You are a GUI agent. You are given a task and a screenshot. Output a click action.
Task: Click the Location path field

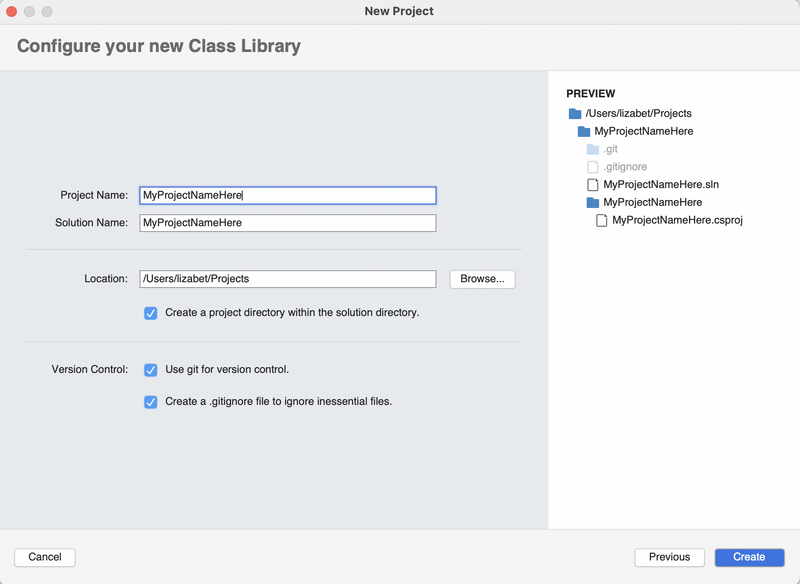click(x=288, y=279)
